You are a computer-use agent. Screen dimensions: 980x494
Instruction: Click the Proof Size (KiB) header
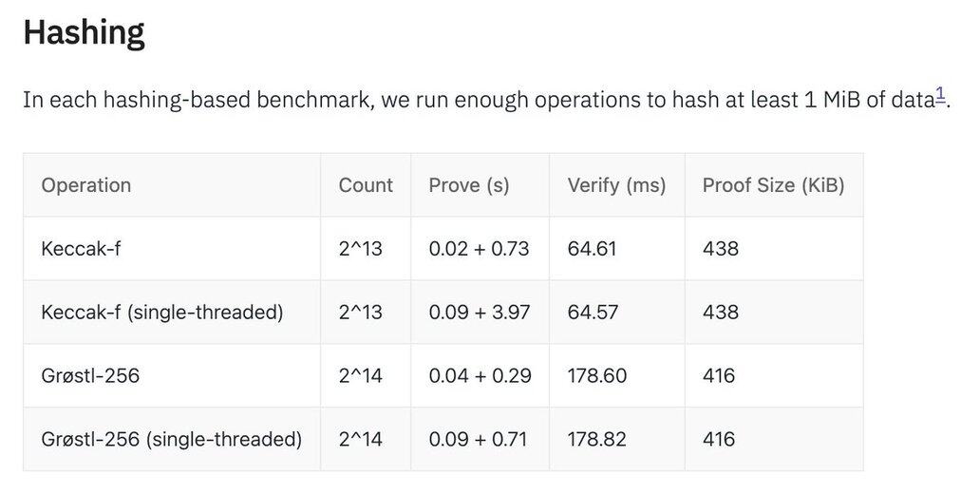[773, 185]
